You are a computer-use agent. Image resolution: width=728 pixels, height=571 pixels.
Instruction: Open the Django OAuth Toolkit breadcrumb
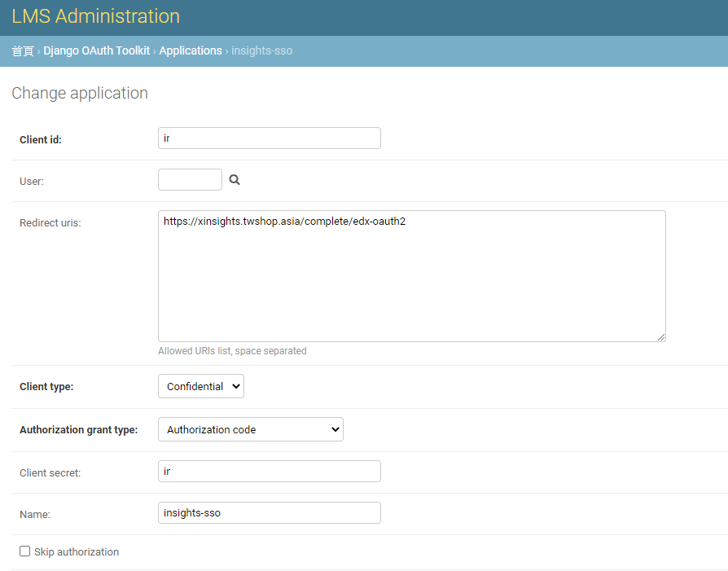[x=97, y=51]
